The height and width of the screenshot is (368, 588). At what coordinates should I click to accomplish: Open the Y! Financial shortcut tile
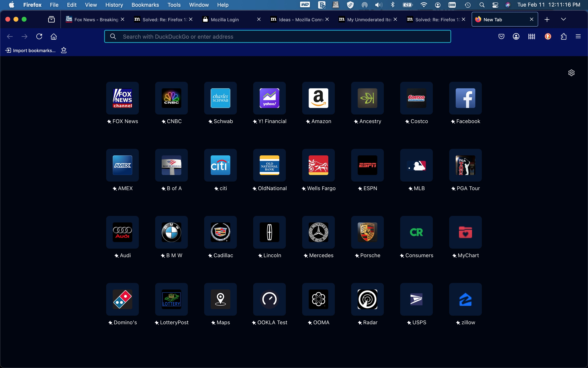269,98
